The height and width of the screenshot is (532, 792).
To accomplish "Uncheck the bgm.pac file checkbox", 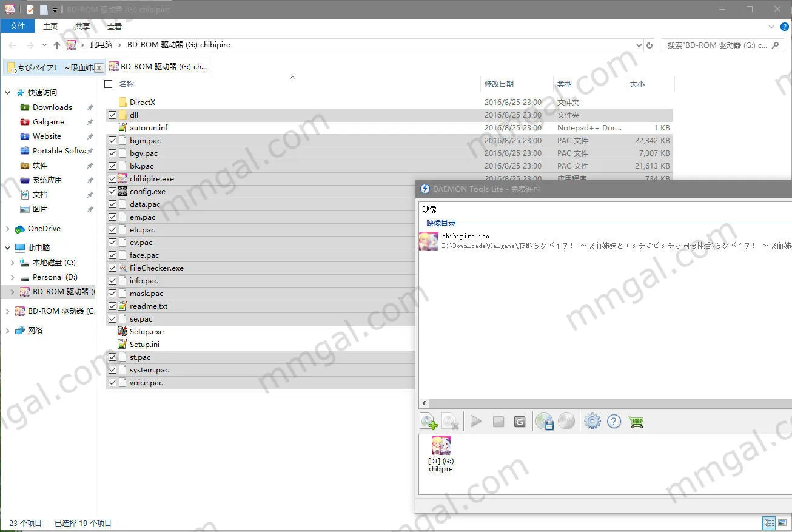I will pos(112,141).
